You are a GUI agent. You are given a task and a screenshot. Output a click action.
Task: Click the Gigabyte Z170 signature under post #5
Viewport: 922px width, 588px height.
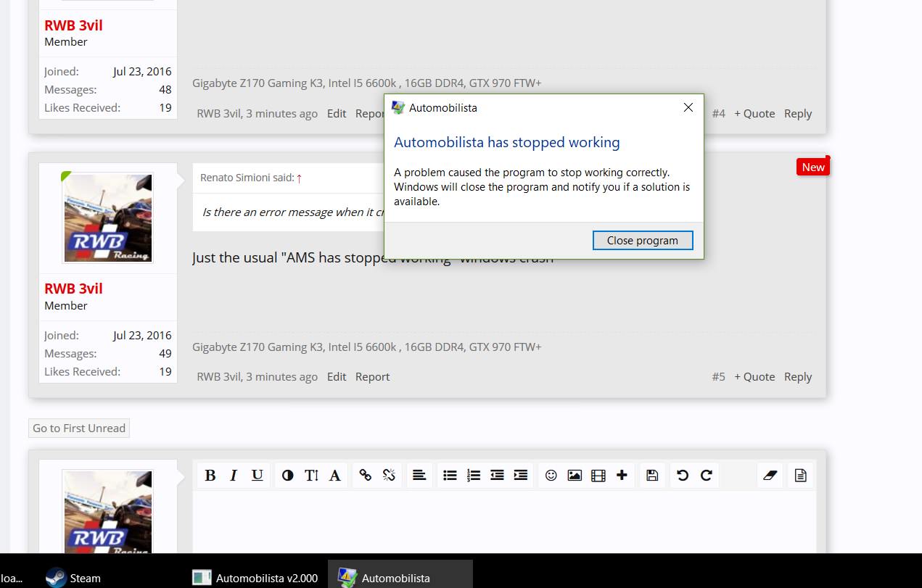[367, 347]
